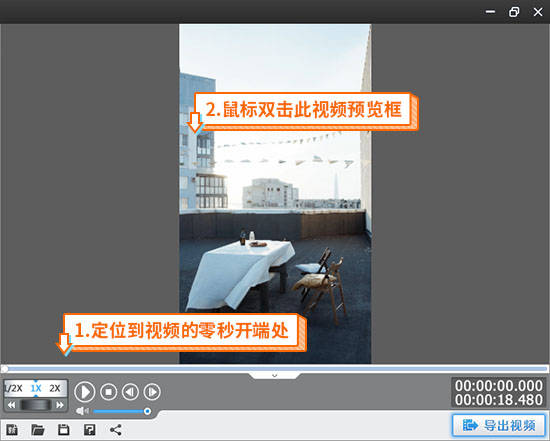Select 1X playback speed
Viewport: 550px width, 441px height.
click(36, 388)
